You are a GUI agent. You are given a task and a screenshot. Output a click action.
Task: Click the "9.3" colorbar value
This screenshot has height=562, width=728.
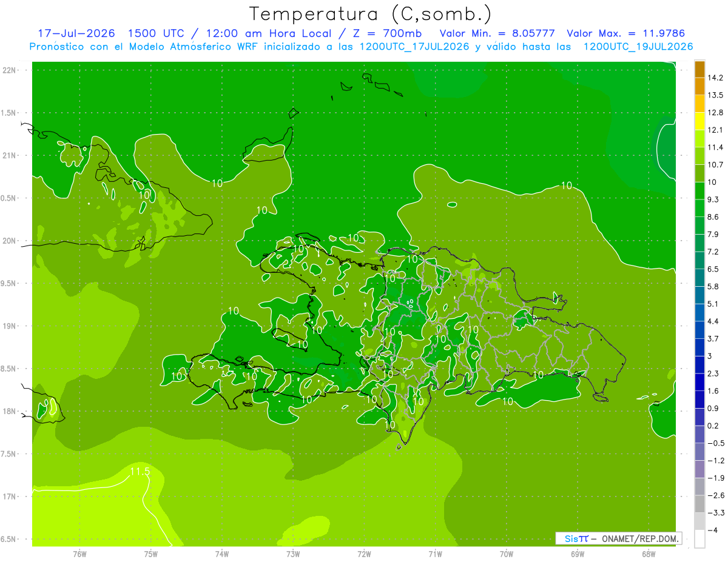(x=713, y=199)
